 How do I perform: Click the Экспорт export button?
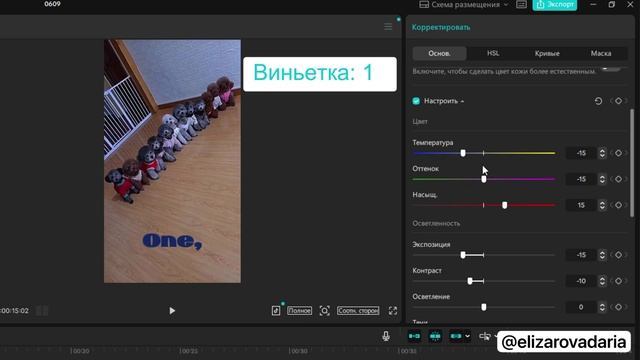click(x=554, y=4)
